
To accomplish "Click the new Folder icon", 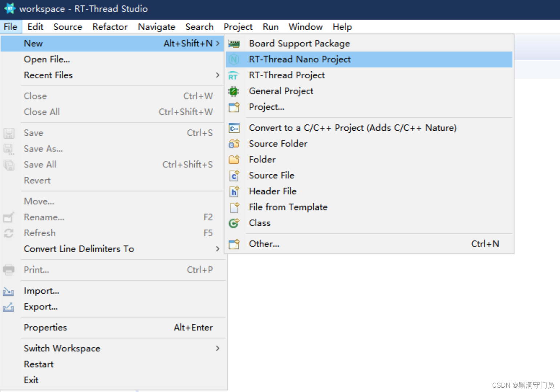I will click(x=234, y=159).
